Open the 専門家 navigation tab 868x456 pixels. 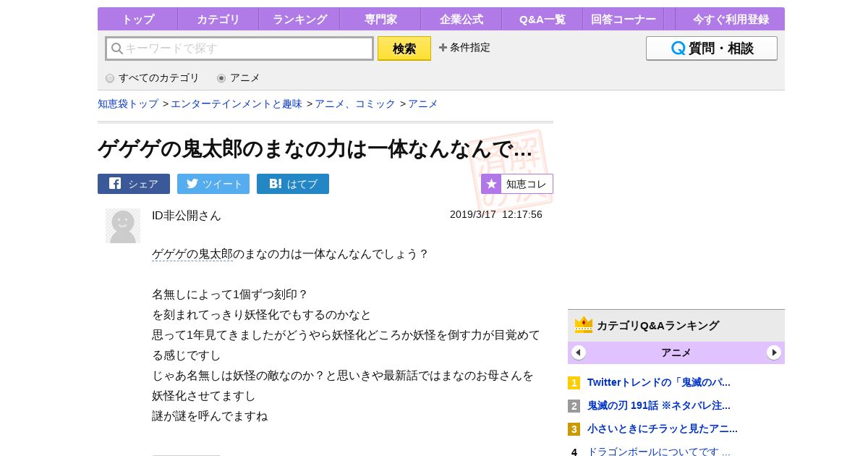click(380, 19)
